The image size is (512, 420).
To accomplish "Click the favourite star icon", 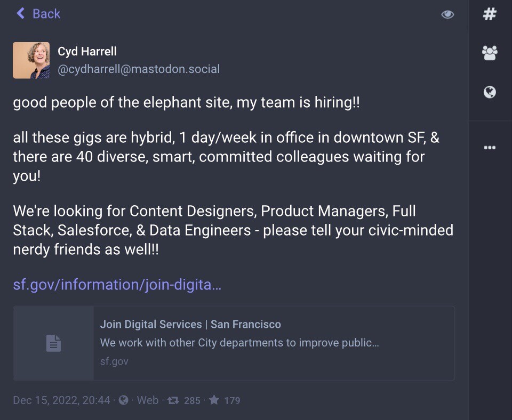I will click(x=214, y=400).
